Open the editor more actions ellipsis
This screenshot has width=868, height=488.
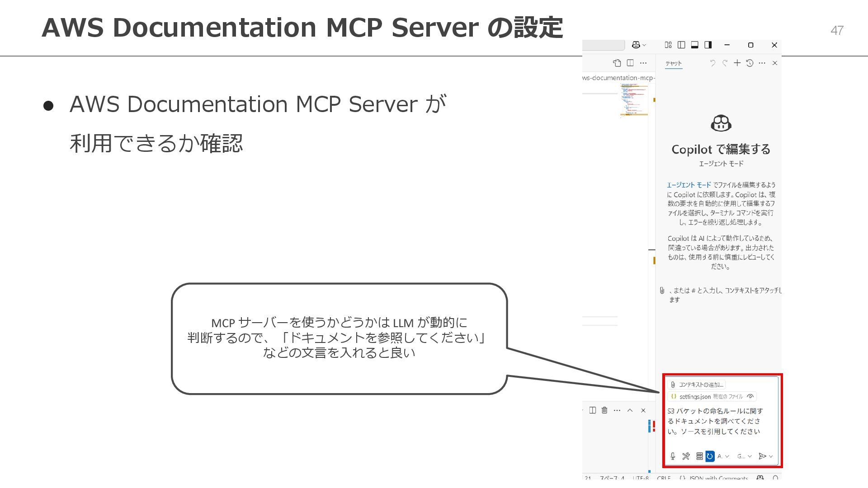pyautogui.click(x=643, y=63)
